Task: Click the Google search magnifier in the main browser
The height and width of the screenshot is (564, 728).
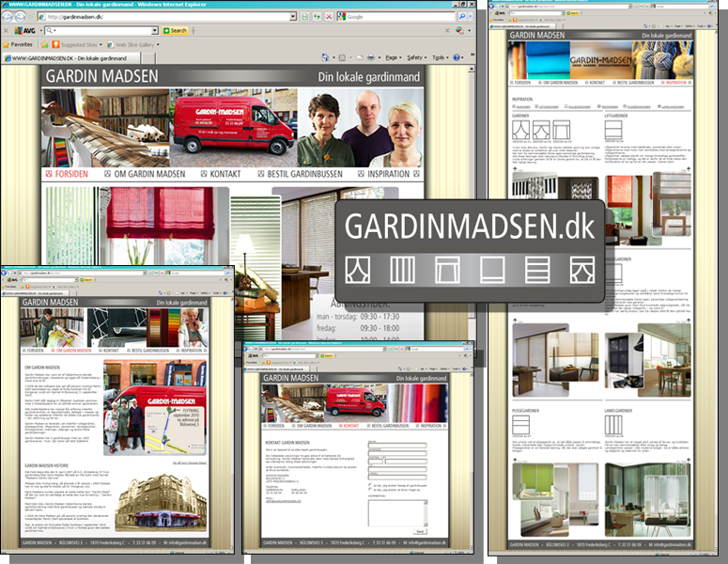Action: click(x=459, y=17)
